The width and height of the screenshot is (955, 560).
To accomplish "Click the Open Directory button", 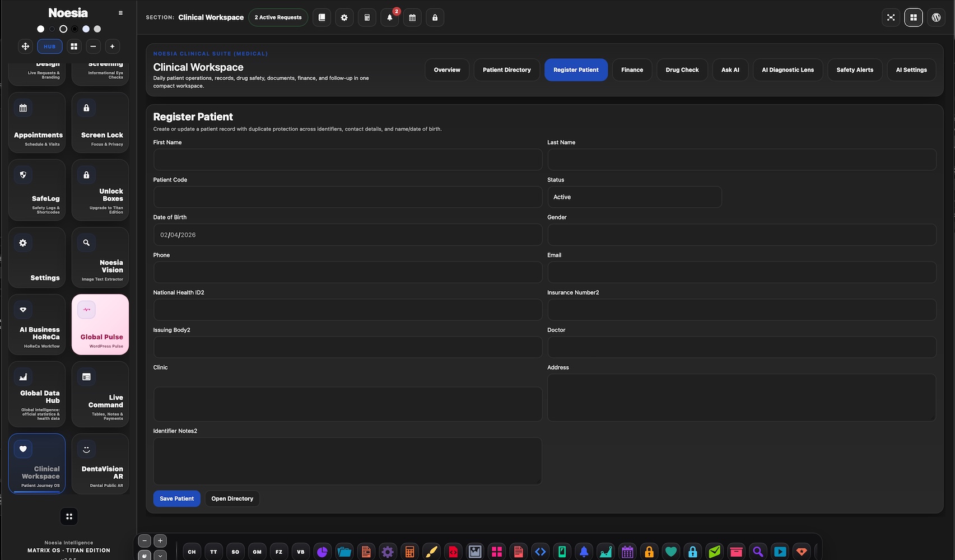I will click(x=232, y=498).
